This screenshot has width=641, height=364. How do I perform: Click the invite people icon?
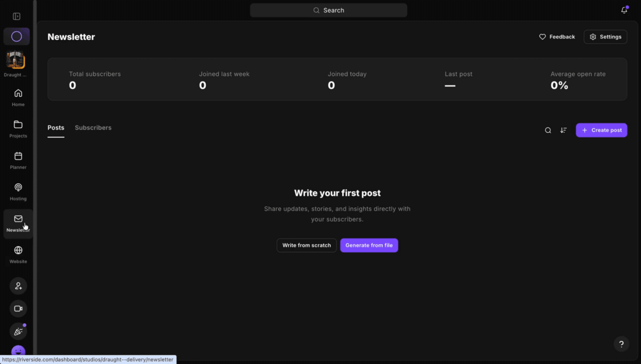coord(18,286)
